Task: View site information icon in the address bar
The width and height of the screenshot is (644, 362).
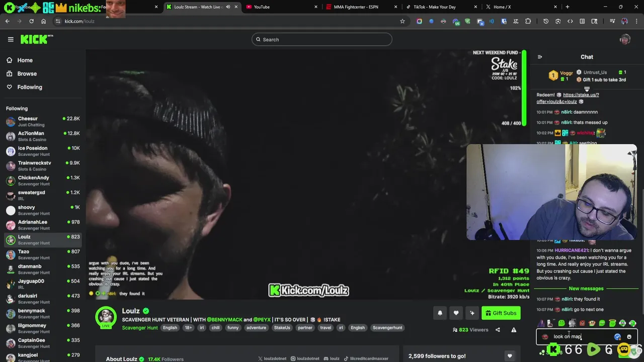Action: tap(58, 21)
